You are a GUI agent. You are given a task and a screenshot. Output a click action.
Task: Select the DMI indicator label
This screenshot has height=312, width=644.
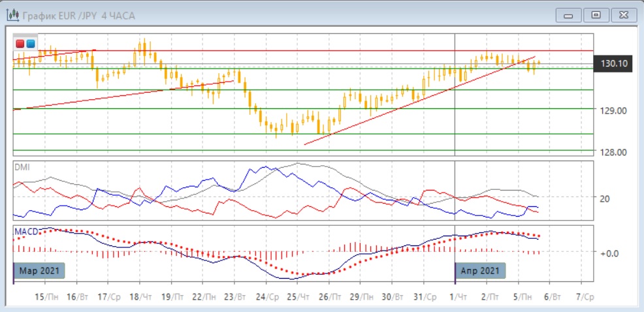click(22, 167)
